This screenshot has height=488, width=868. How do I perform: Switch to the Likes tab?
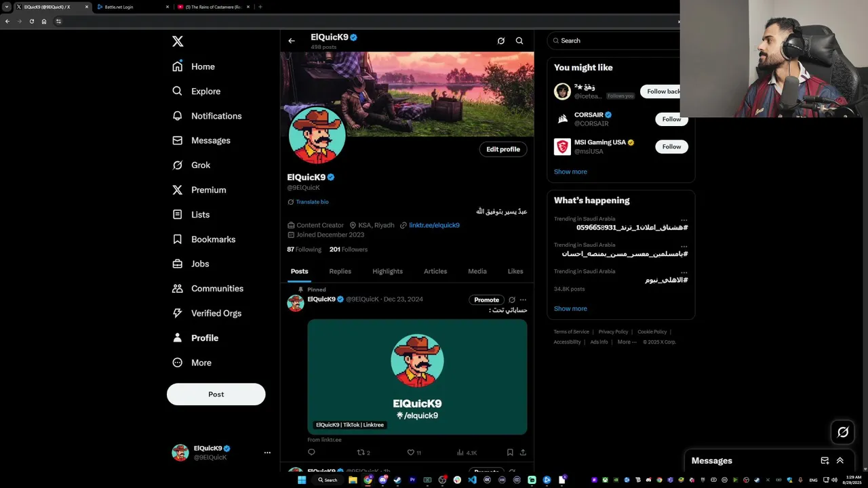point(515,271)
